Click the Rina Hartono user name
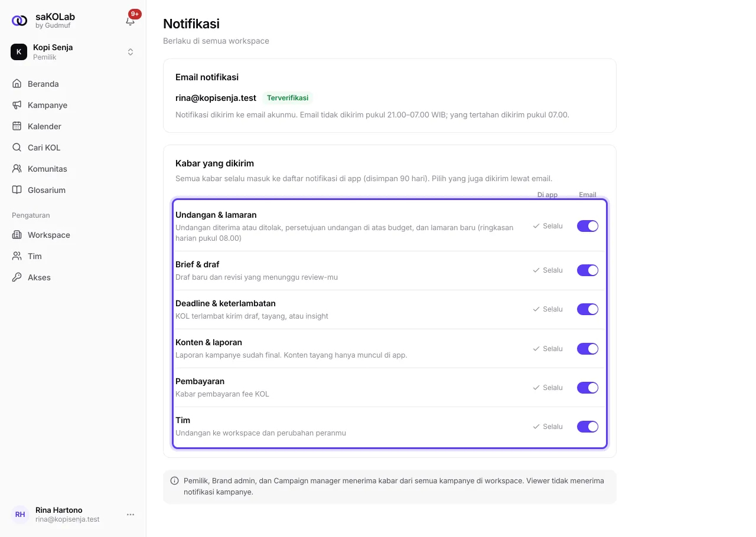The width and height of the screenshot is (756, 537). tap(59, 510)
